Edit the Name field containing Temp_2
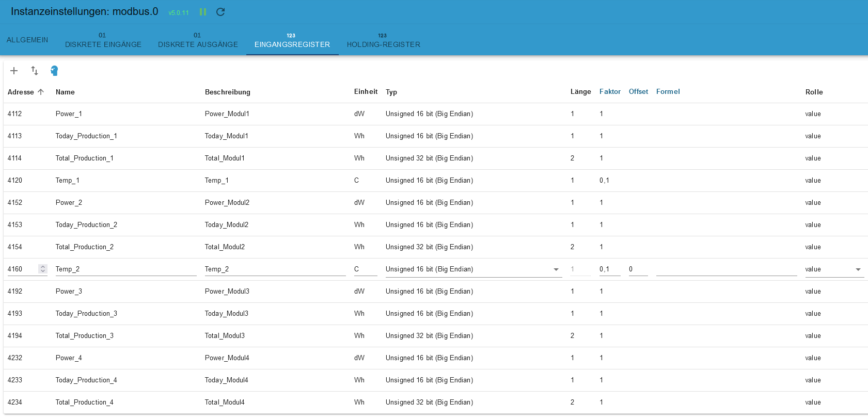The height and width of the screenshot is (419, 868). pos(126,269)
